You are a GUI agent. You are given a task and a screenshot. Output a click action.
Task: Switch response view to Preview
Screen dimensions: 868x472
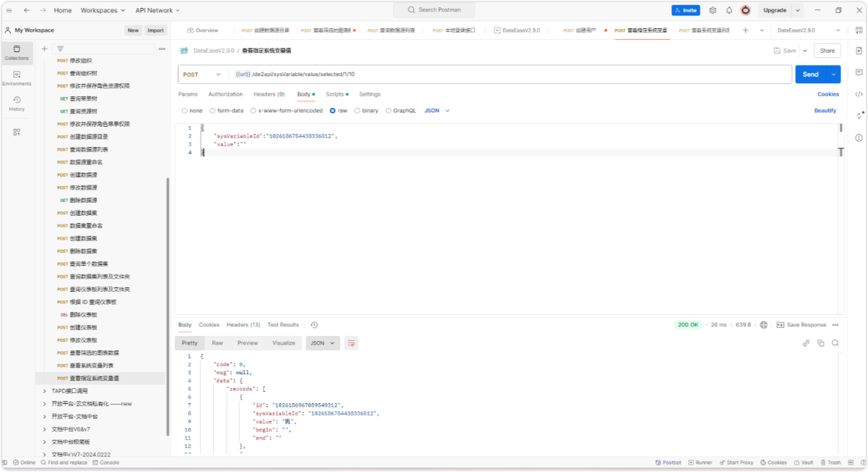pos(247,343)
